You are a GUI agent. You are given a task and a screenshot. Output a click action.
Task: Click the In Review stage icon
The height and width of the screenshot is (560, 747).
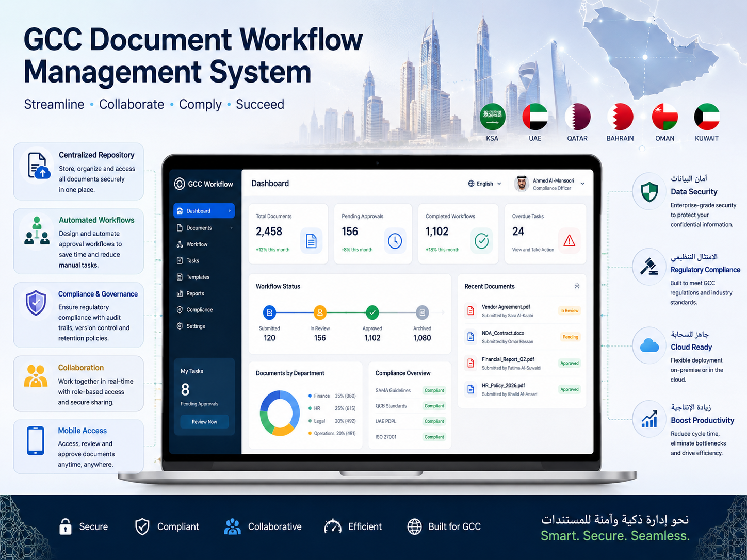tap(320, 312)
